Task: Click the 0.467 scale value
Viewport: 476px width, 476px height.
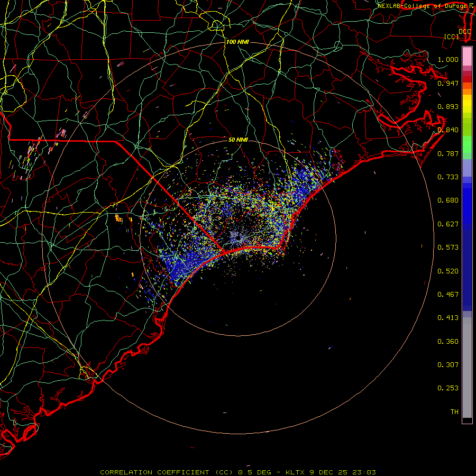Action: (x=448, y=295)
